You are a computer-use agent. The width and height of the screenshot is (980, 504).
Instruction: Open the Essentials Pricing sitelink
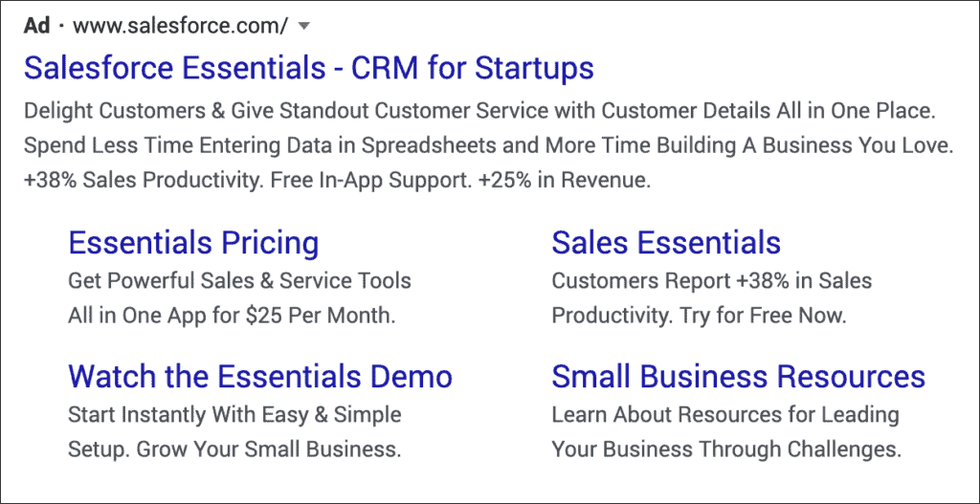193,243
